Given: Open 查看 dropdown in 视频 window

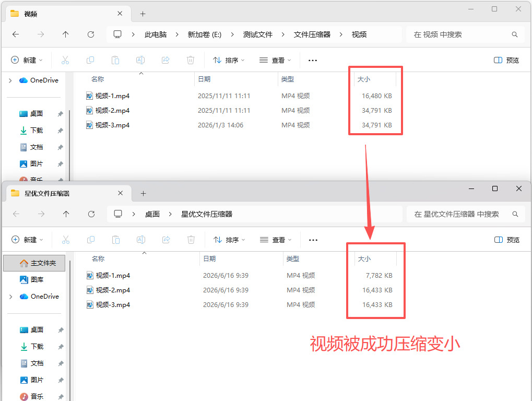Looking at the screenshot, I should tap(275, 61).
